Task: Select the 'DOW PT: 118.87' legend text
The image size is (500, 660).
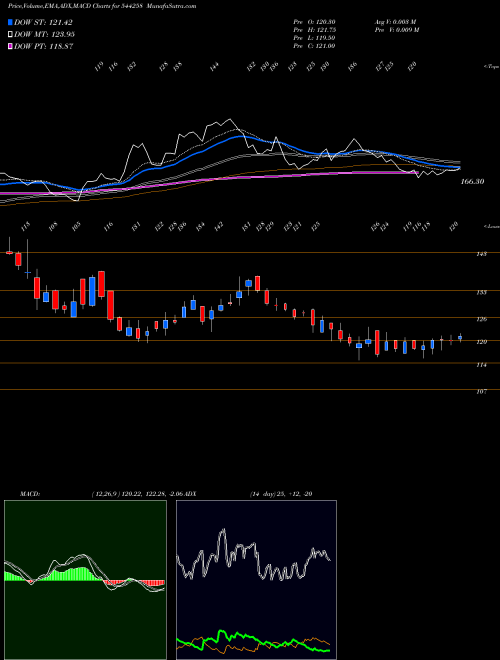Action: pos(44,47)
